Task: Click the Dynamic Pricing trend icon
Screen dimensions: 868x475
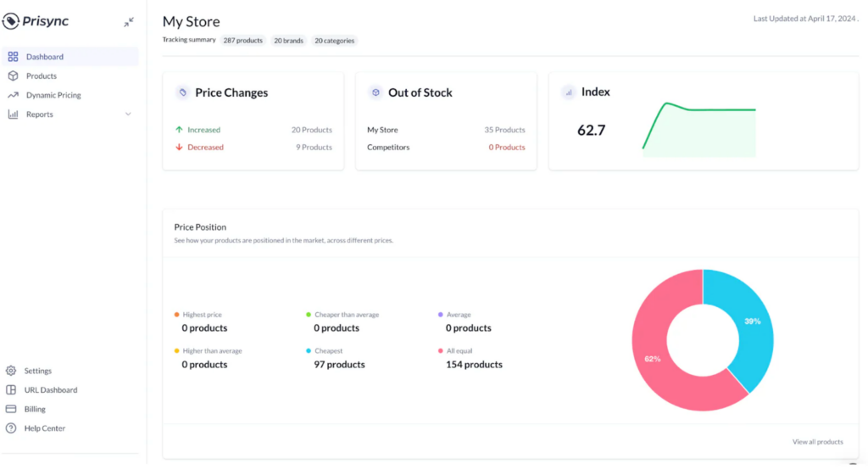Action: tap(13, 95)
